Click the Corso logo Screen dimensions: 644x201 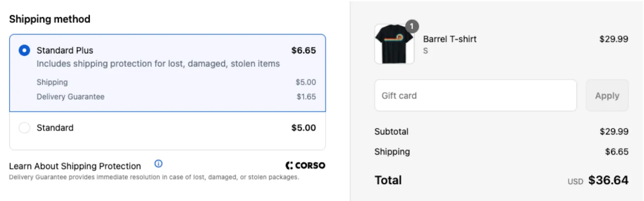(x=305, y=166)
